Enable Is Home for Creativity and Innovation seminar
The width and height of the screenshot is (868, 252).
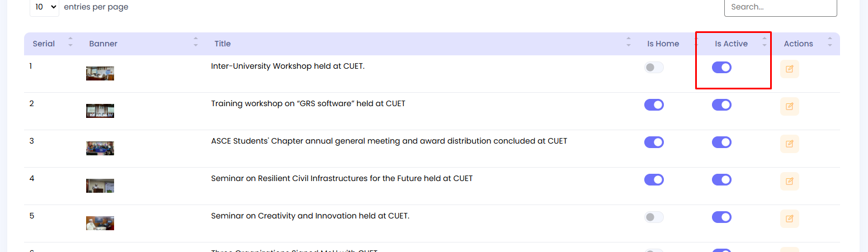[654, 217]
